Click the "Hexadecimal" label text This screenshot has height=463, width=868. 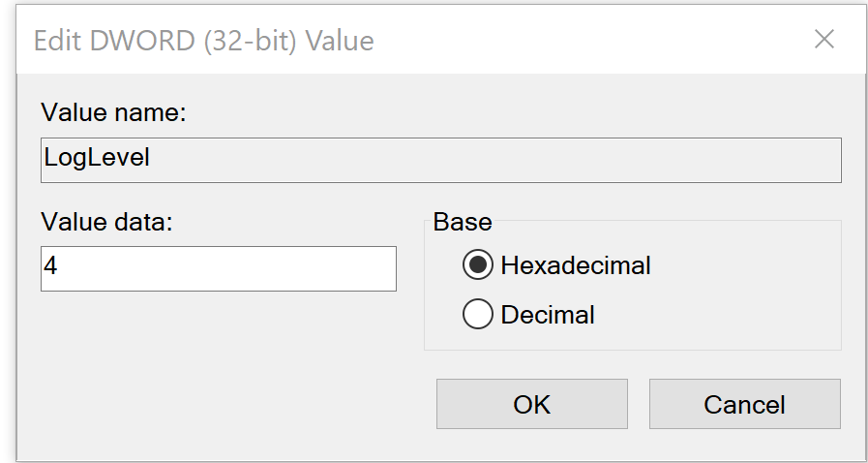click(575, 264)
